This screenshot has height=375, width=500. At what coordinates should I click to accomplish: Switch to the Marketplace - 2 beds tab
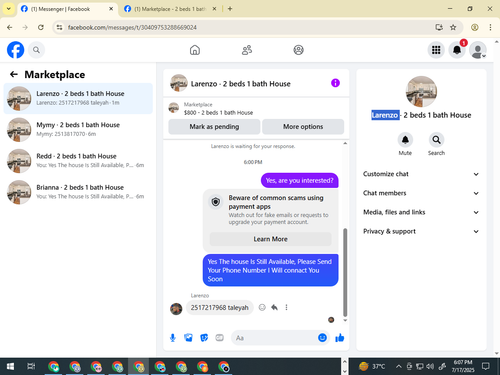coord(170,9)
